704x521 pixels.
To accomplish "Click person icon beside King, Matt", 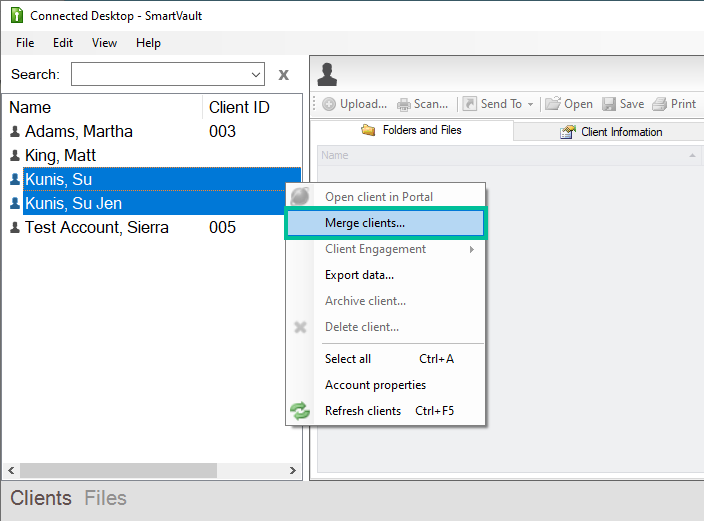I will click(x=15, y=155).
